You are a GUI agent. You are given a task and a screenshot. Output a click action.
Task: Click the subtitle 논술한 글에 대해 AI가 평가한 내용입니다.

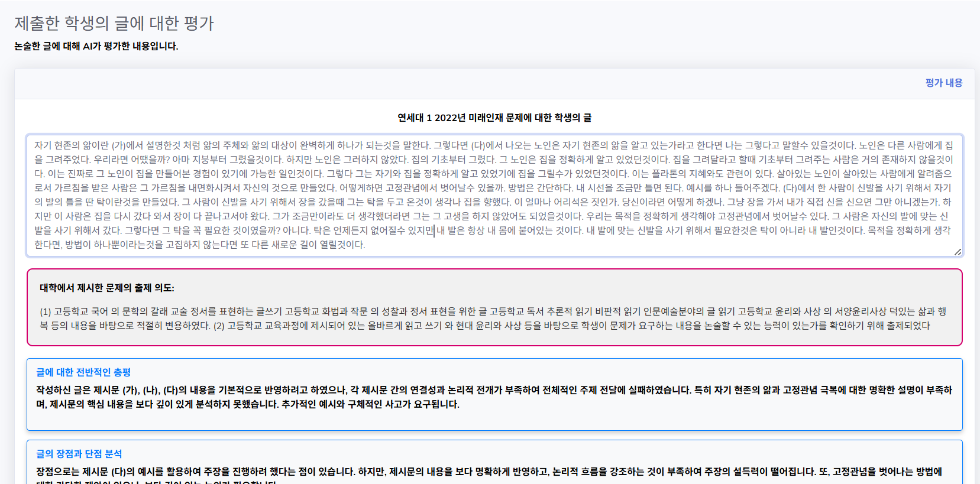coord(96,46)
